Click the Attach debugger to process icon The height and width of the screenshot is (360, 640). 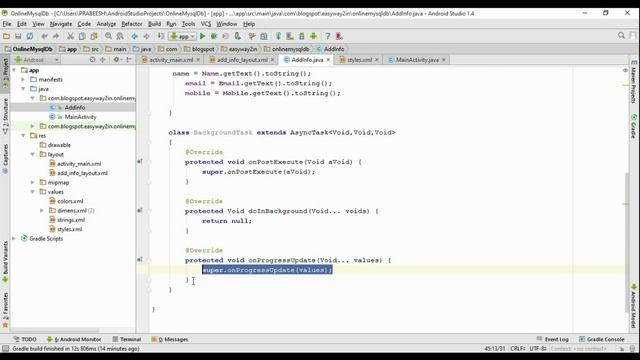click(237, 36)
